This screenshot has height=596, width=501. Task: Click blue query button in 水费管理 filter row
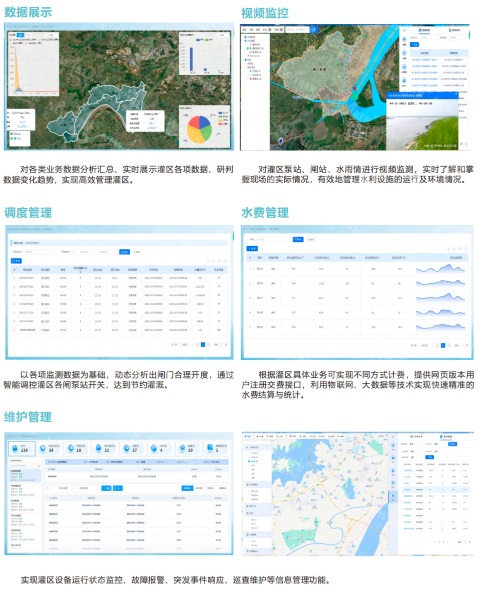[298, 239]
